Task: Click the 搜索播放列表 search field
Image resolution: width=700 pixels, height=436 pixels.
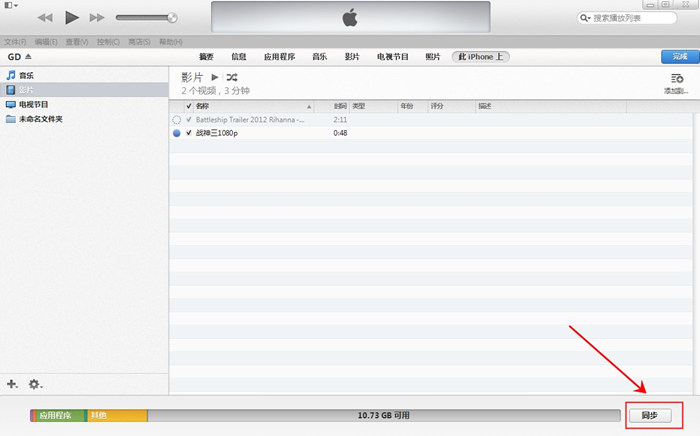Action: click(630, 18)
